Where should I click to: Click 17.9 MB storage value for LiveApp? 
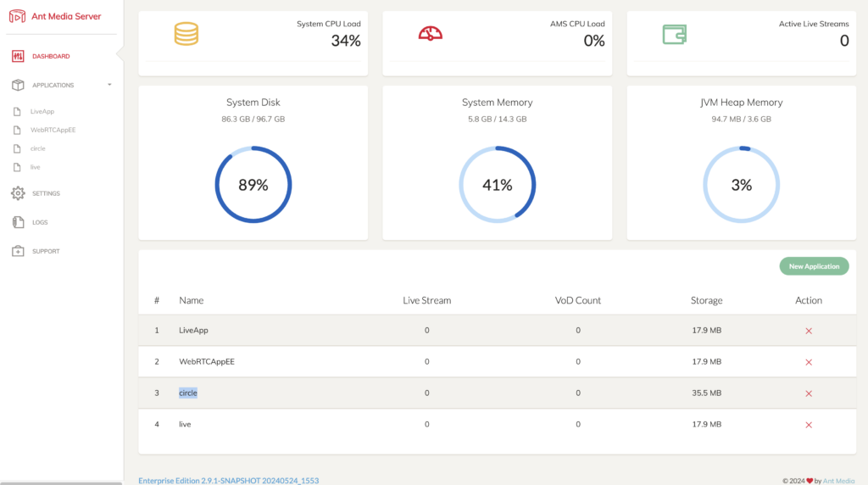click(x=706, y=330)
